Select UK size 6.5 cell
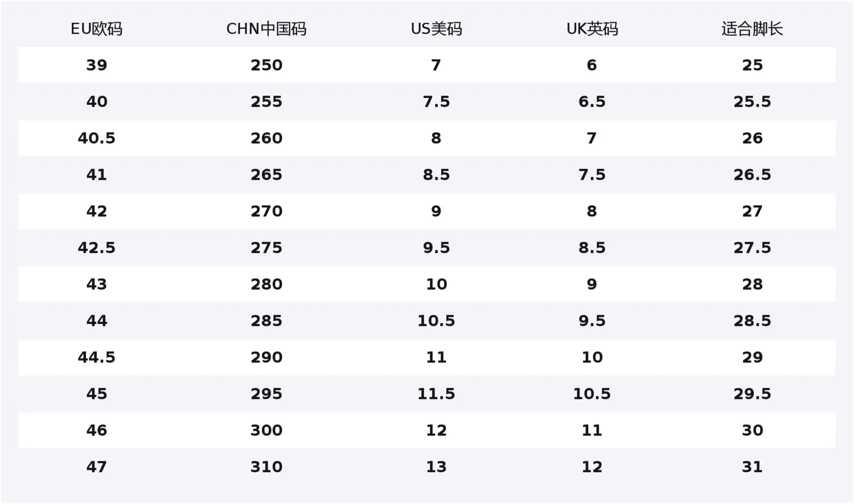Screen dimensions: 854x504 [592, 102]
